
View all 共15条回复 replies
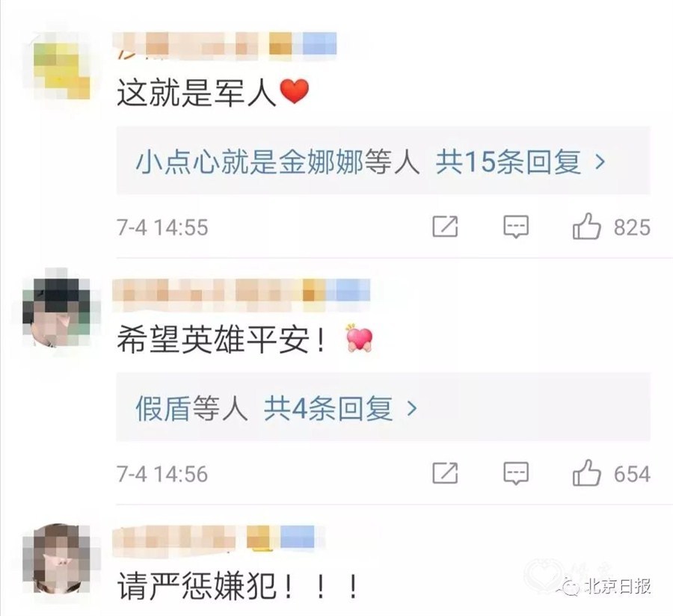[508, 162]
